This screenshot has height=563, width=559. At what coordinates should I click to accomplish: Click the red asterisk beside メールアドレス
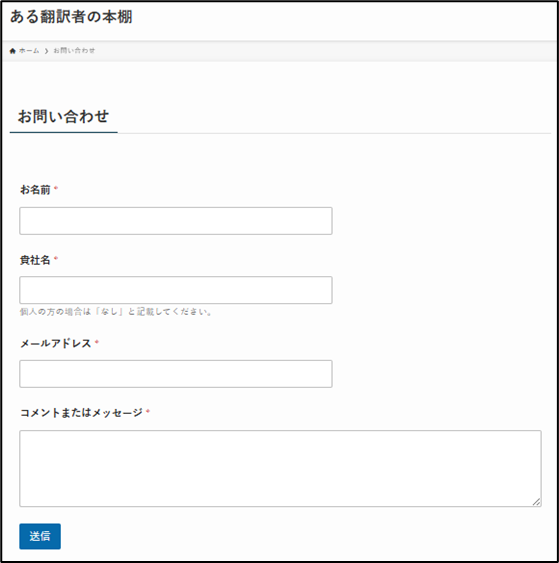click(x=97, y=342)
